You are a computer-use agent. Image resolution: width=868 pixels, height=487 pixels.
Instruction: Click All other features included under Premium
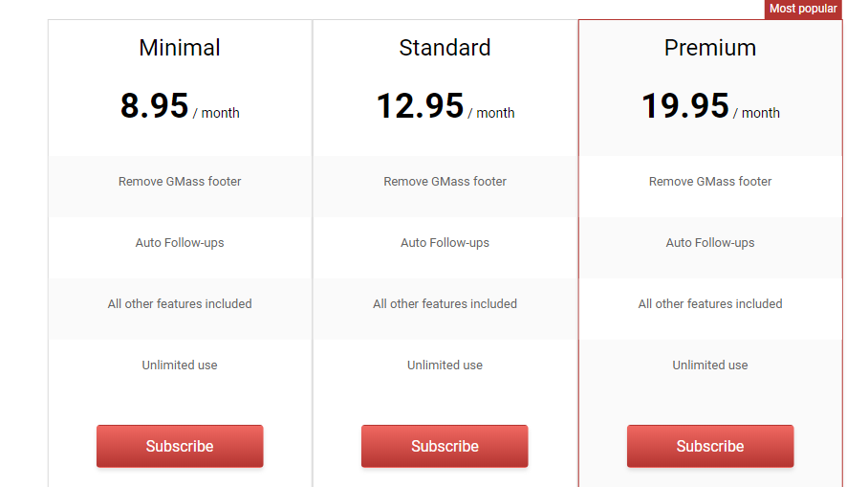(x=709, y=303)
